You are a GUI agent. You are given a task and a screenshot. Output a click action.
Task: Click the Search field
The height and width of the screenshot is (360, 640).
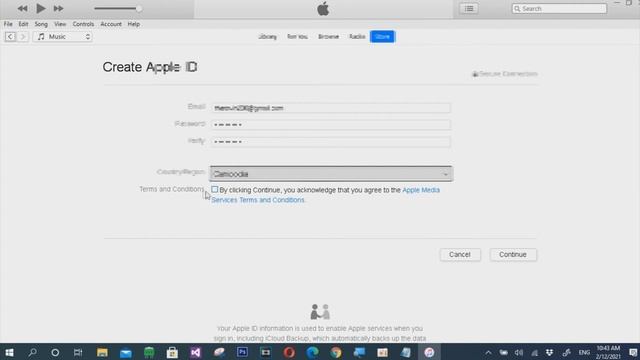tap(559, 9)
